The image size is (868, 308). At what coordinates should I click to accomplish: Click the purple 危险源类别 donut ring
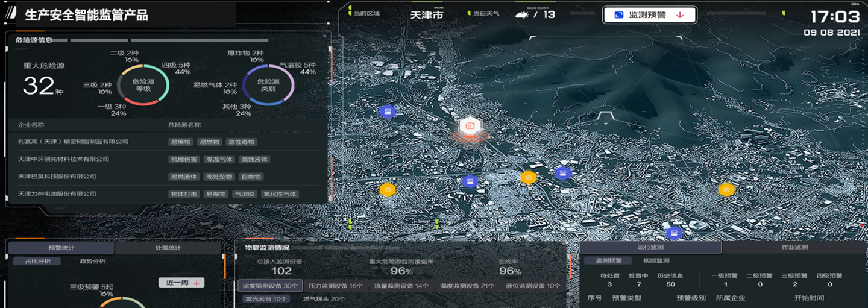pos(268,85)
